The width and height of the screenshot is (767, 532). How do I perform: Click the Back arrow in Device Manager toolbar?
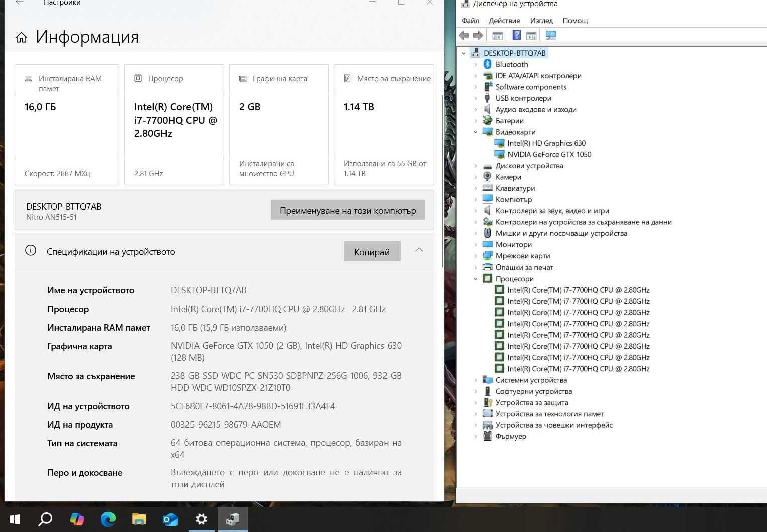click(x=464, y=35)
